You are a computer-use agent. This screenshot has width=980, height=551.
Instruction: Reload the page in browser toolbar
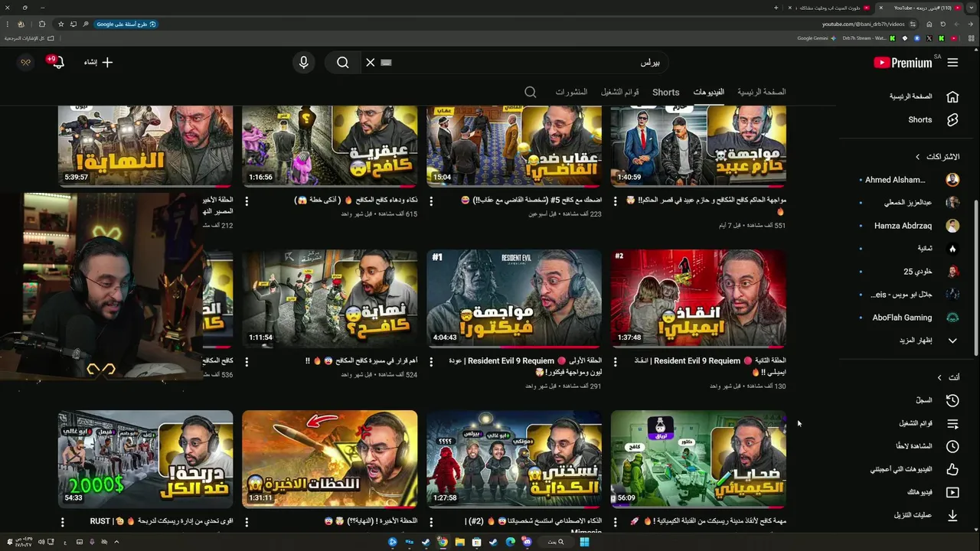(x=942, y=24)
